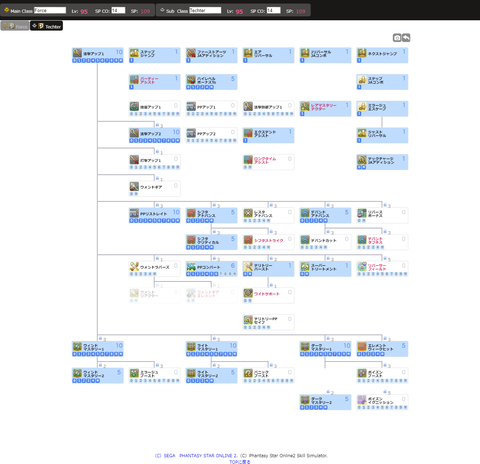Focus the Sub Class SP CO field
480x464 pixels.
pyautogui.click(x=274, y=10)
